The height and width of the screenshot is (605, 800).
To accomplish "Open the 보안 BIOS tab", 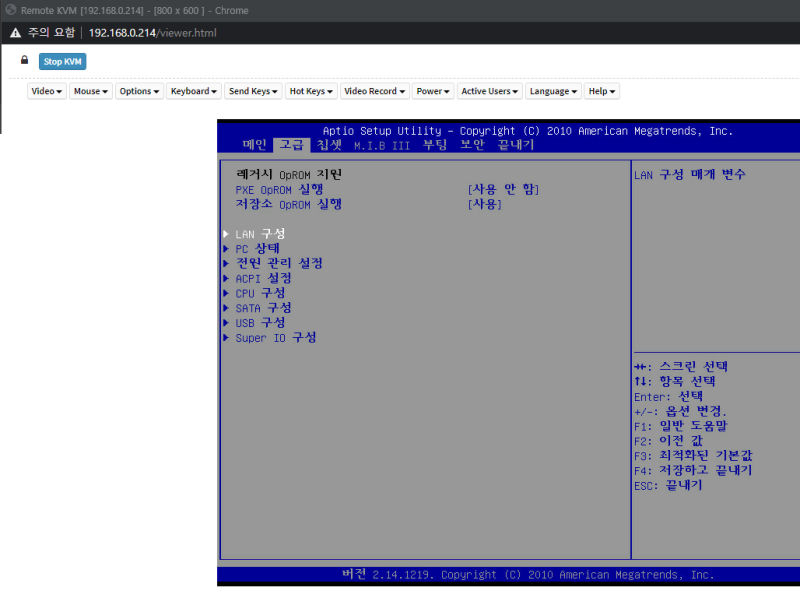I will pos(472,143).
